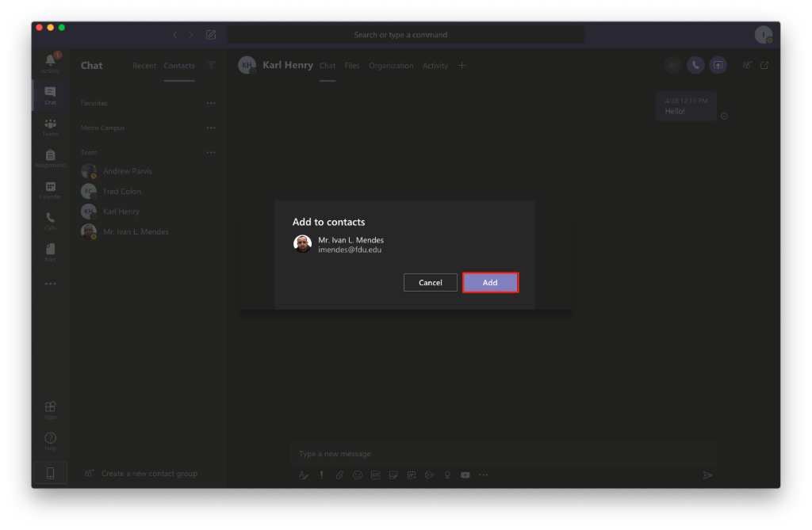This screenshot has width=812, height=530.
Task: Click the filter funnel icon
Action: coord(211,65)
